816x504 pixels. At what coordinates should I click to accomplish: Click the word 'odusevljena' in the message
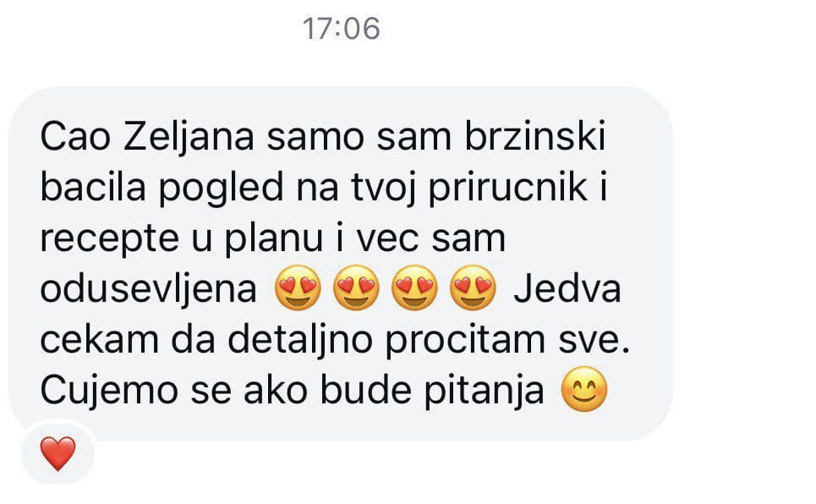[x=148, y=289]
